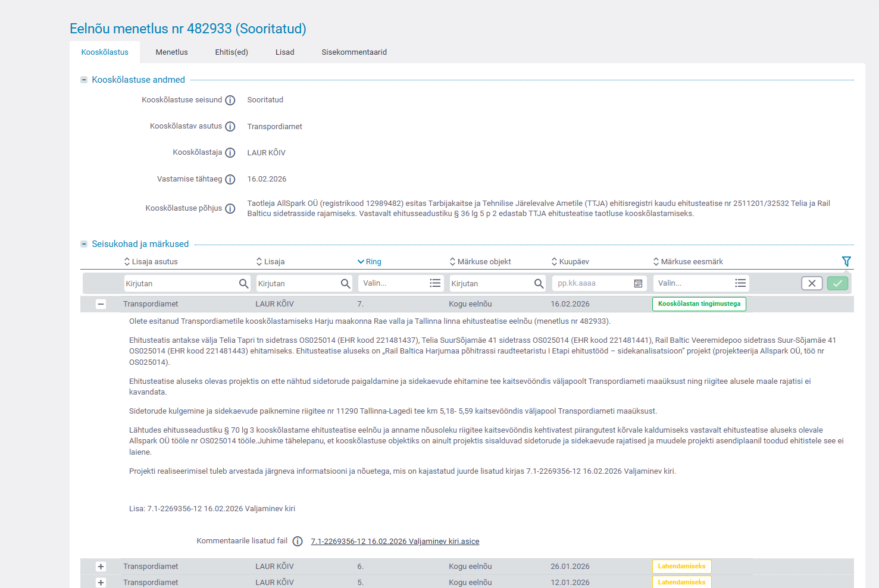Screen dimensions: 879x588
Task: Click the Märkuse objekt filter input field
Action: pyautogui.click(x=490, y=284)
